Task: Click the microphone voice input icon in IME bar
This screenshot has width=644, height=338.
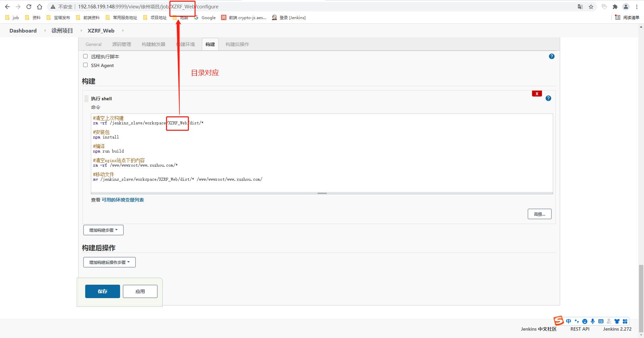Action: (x=593, y=321)
